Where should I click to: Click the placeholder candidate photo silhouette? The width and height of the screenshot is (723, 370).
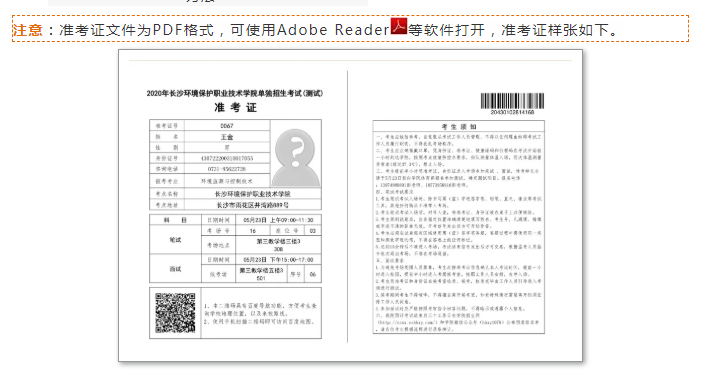click(x=296, y=157)
